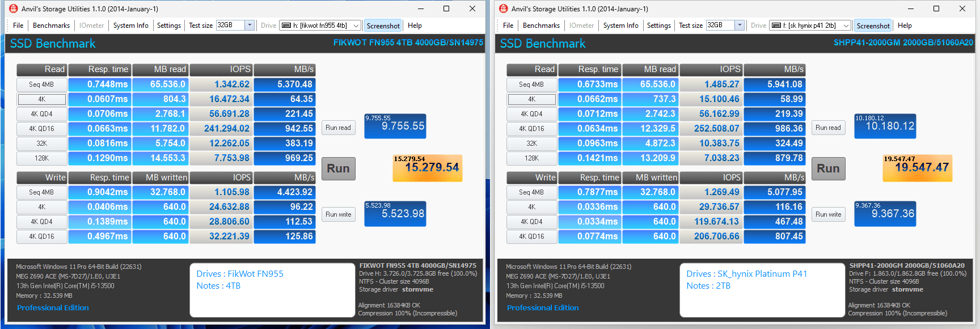Open Settings menu in right SK hynix window
This screenshot has width=980, height=329.
[x=659, y=26]
